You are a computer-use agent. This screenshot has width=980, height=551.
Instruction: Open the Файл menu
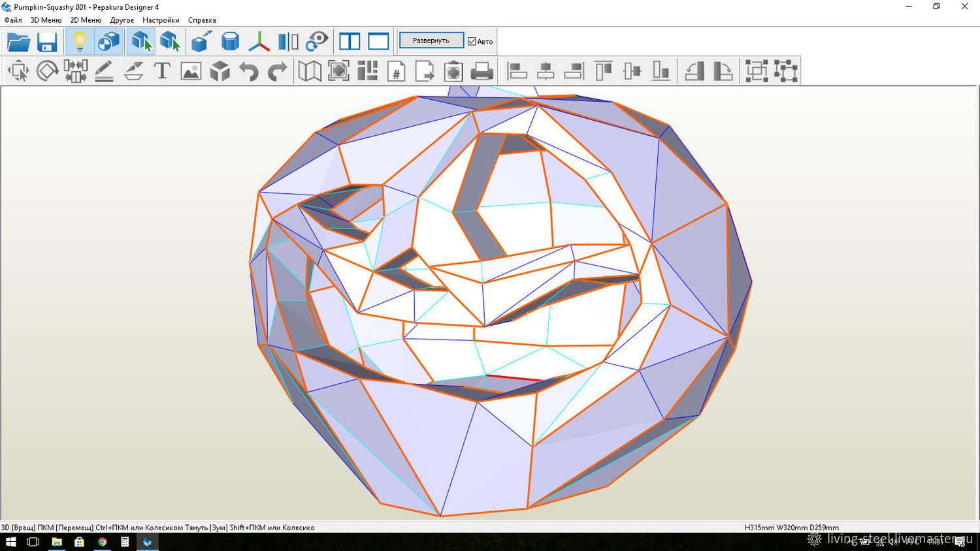click(x=13, y=20)
